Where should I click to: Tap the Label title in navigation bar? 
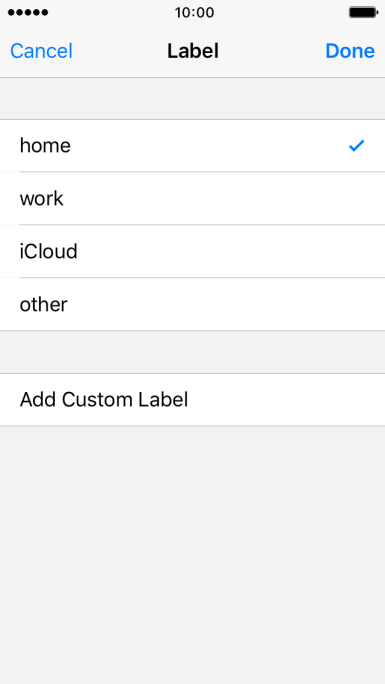193,51
